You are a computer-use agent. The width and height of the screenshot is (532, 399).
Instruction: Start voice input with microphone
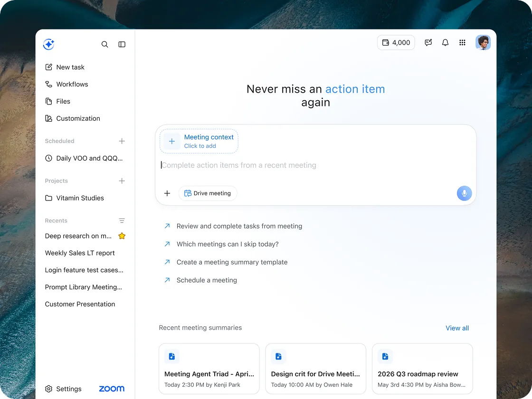click(464, 193)
